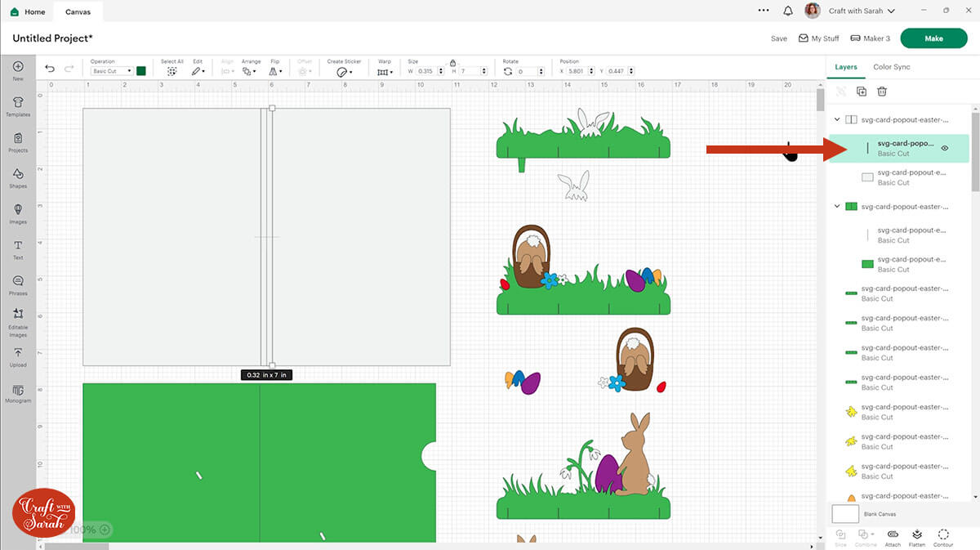Collapse the first svg-card-popout group
The width and height of the screenshot is (980, 550).
pyautogui.click(x=837, y=119)
